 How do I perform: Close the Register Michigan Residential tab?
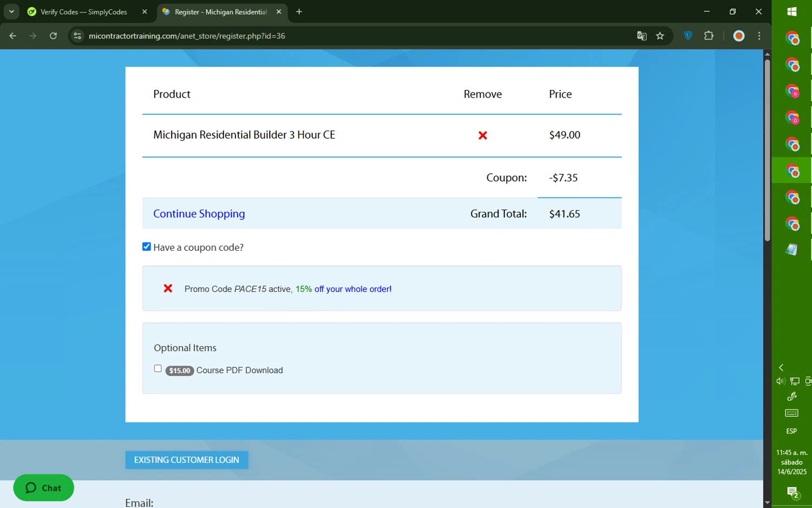click(279, 12)
